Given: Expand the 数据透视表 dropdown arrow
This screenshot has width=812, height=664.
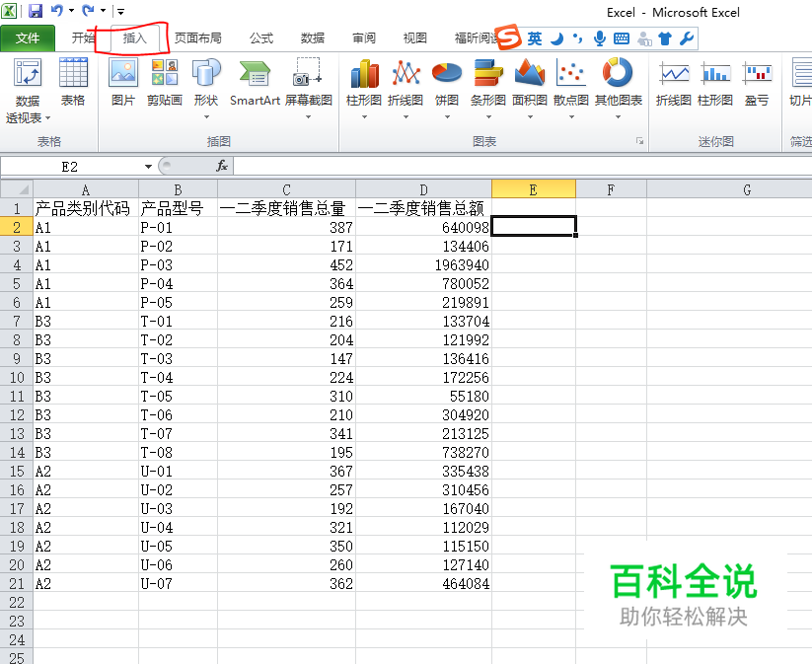Looking at the screenshot, I should click(x=47, y=118).
